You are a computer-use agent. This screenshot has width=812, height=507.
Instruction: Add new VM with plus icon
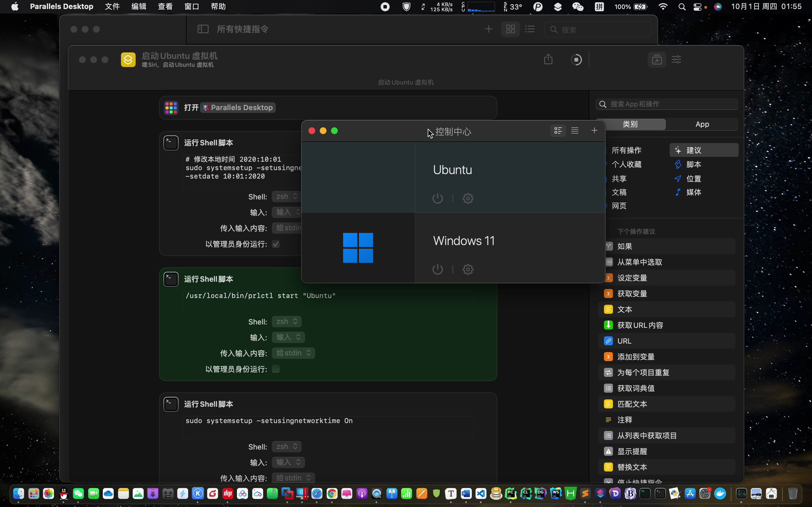594,130
